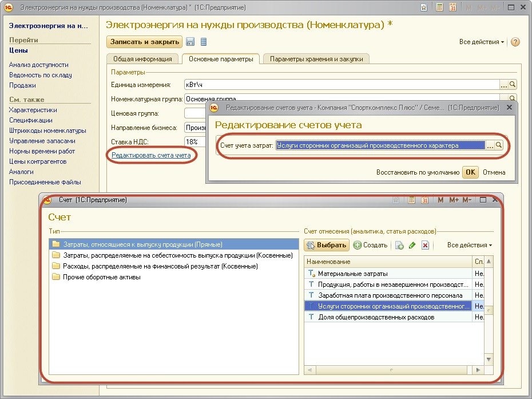The image size is (532, 399).
Task: Click Редактировать счета учета link
Action: 151,155
